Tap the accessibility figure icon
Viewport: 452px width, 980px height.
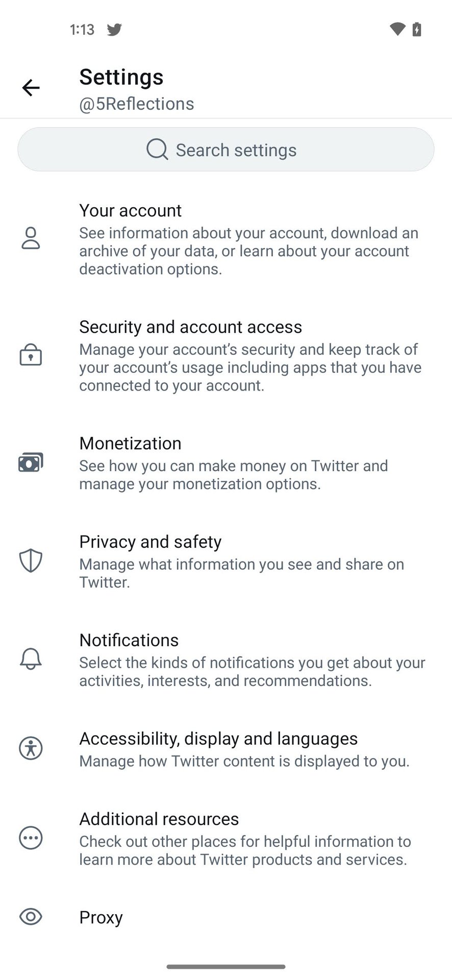(31, 748)
